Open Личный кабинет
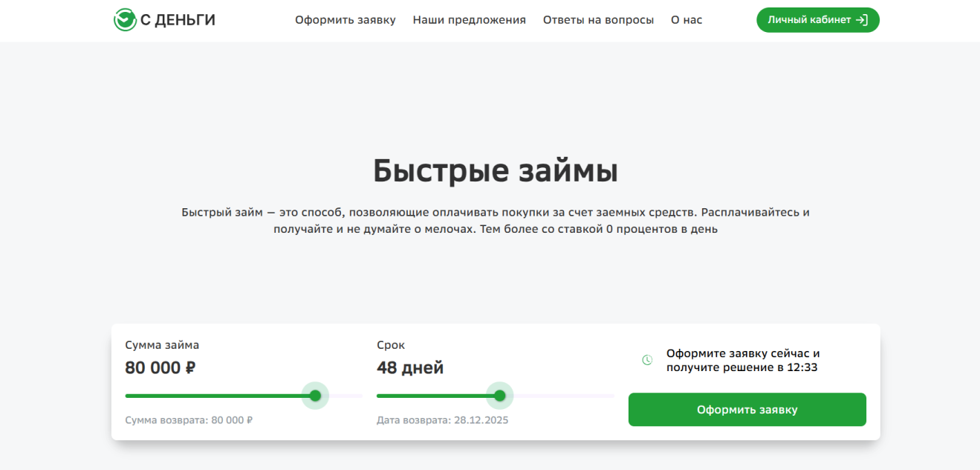Screen dimensions: 980x470 [817, 20]
